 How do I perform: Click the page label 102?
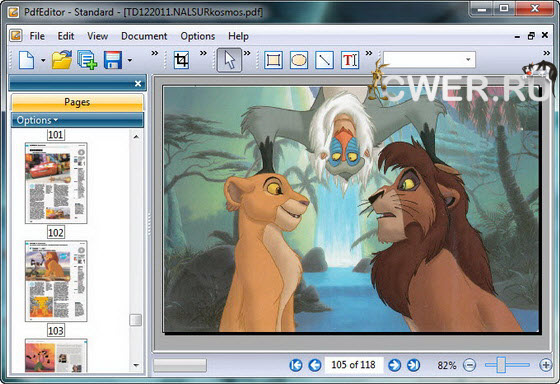[x=56, y=233]
